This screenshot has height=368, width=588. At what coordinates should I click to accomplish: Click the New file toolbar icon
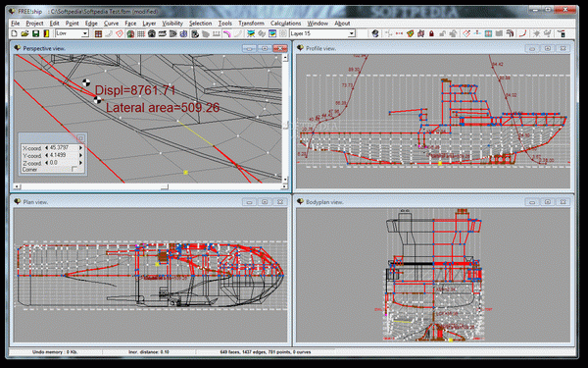[15, 33]
